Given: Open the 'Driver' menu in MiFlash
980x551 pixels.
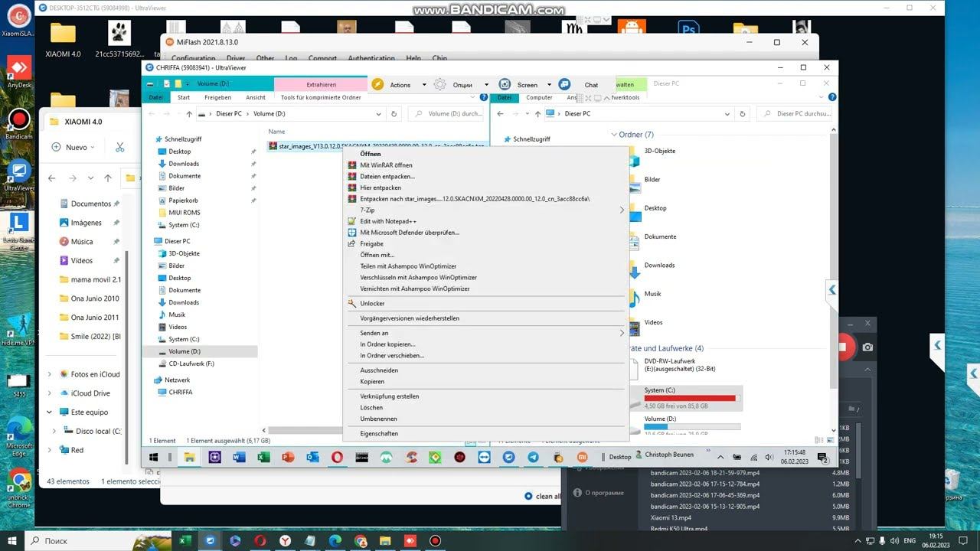Looking at the screenshot, I should click(x=236, y=58).
